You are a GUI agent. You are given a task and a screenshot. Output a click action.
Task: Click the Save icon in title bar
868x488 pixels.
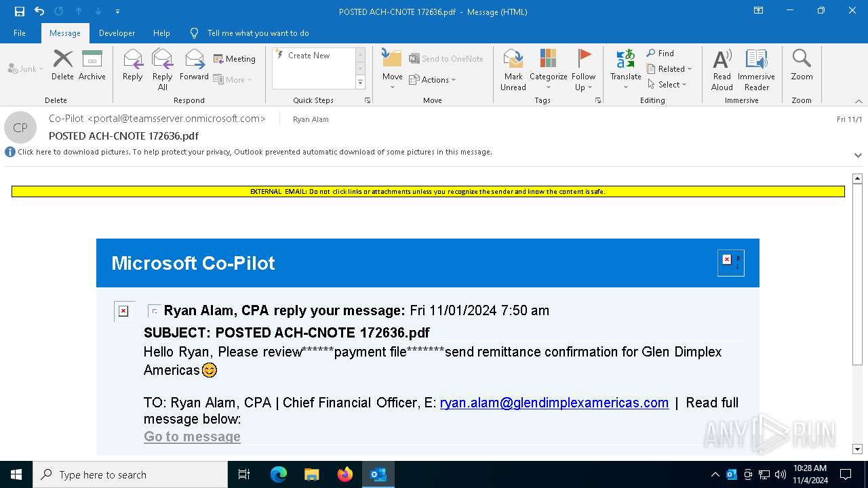pos(20,12)
